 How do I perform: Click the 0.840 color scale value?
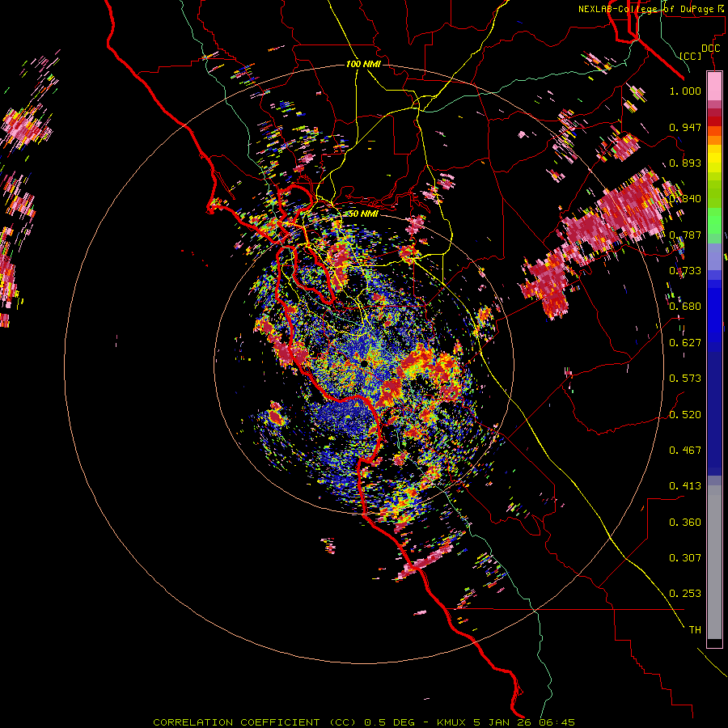(x=685, y=199)
